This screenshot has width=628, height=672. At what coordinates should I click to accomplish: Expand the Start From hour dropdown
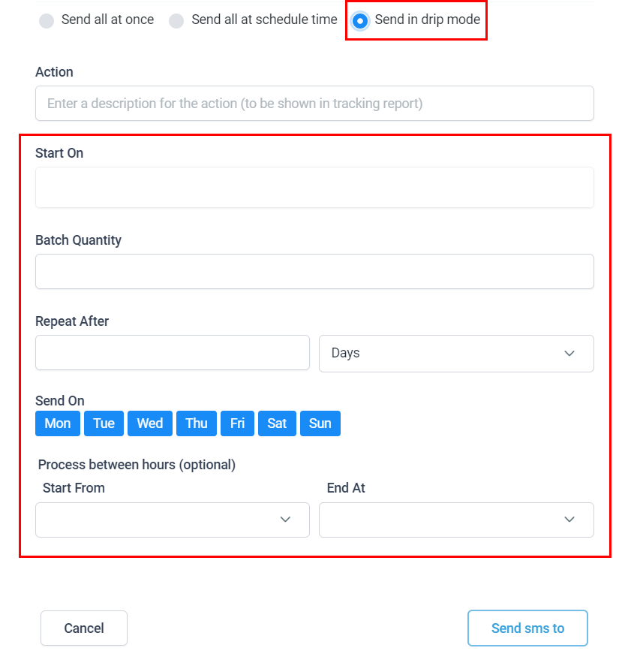(173, 520)
